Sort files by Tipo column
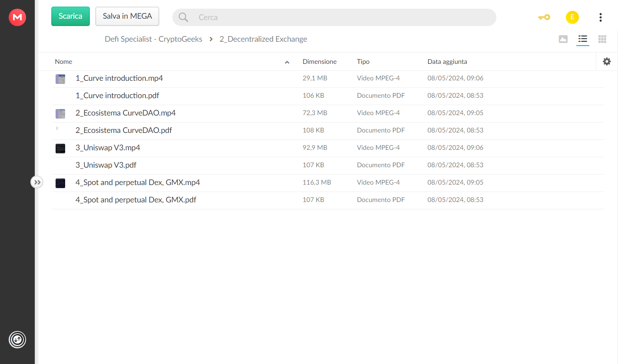This screenshot has height=364, width=618. pyautogui.click(x=363, y=62)
